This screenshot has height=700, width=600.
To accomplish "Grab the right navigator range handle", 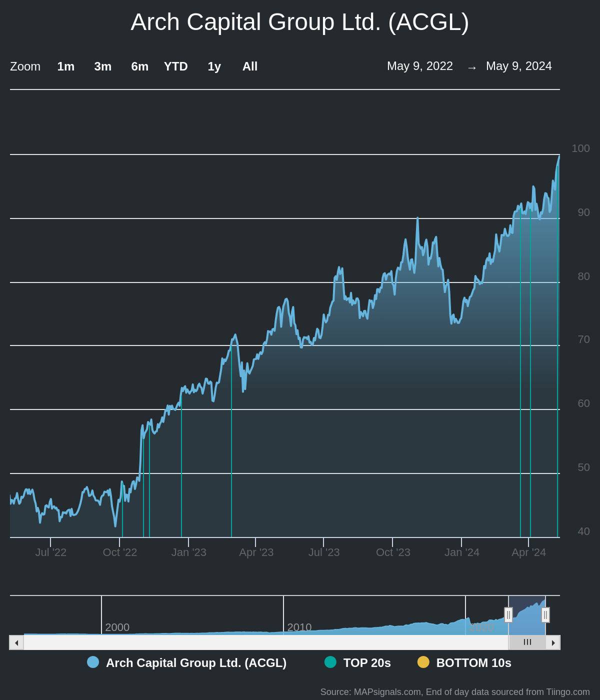I will pyautogui.click(x=545, y=615).
